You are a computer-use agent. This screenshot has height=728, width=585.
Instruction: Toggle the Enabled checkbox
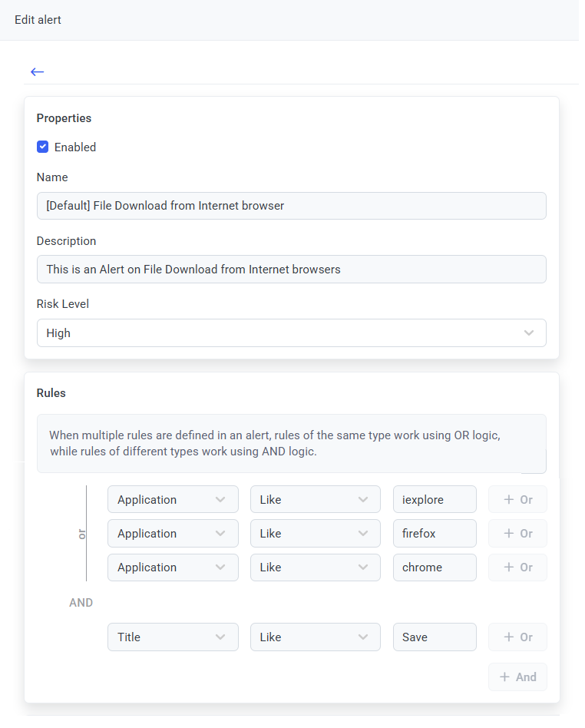pos(43,147)
